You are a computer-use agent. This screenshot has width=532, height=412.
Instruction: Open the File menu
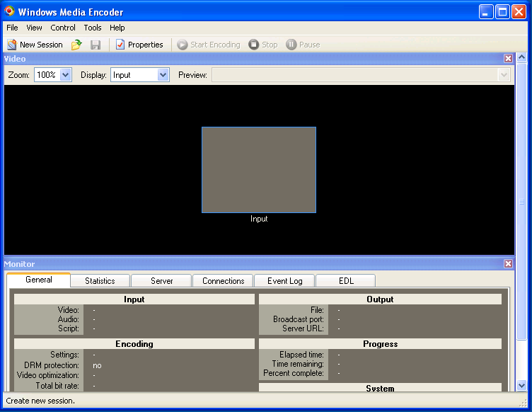tap(12, 28)
